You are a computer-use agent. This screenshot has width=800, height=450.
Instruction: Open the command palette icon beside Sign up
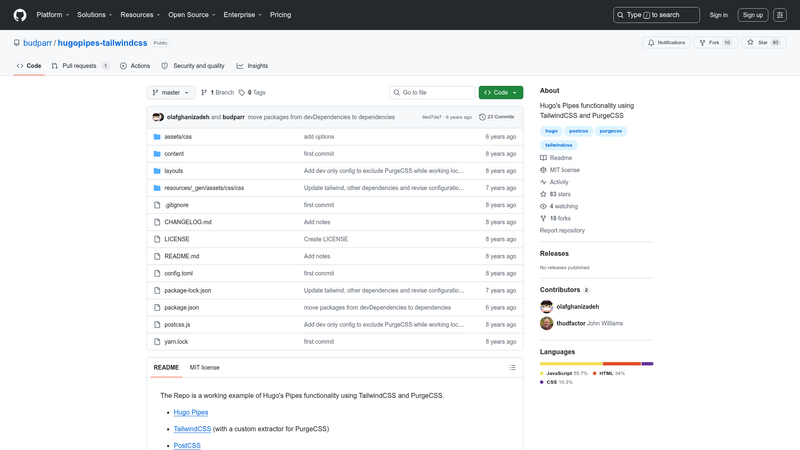pyautogui.click(x=780, y=15)
